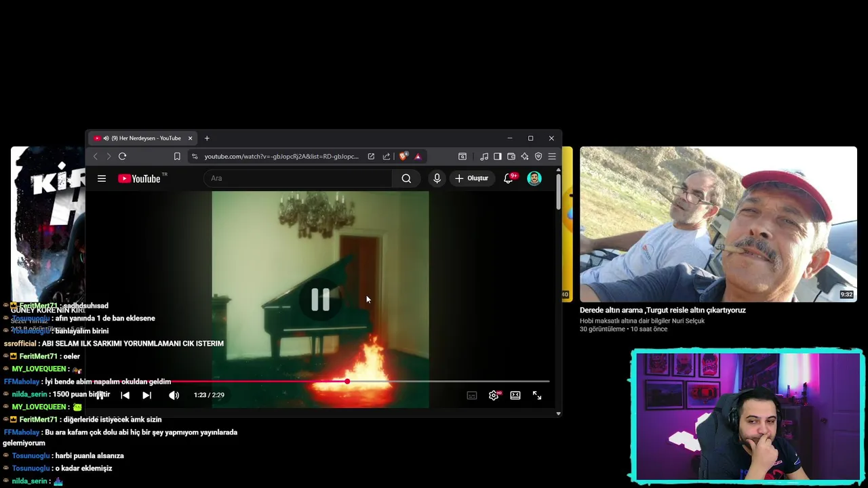Skip to the previous video
The height and width of the screenshot is (488, 868).
125,395
